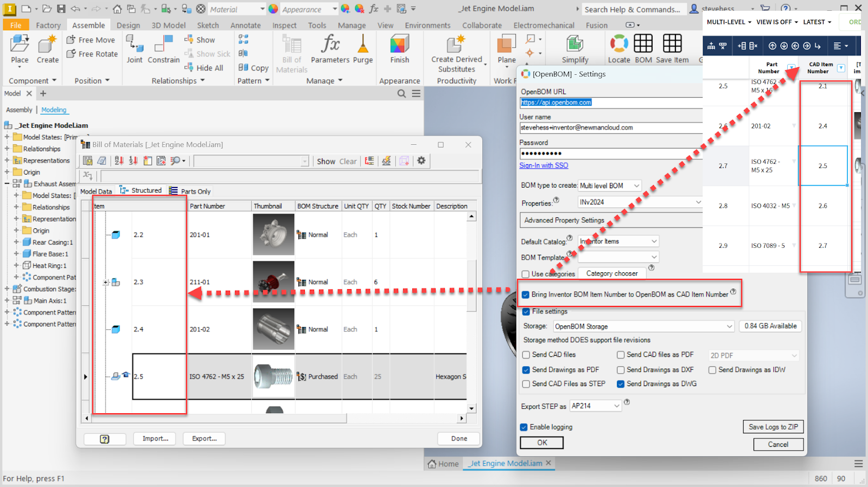Switch to Parts Only tab in BOM
868x487 pixels.
coord(190,191)
